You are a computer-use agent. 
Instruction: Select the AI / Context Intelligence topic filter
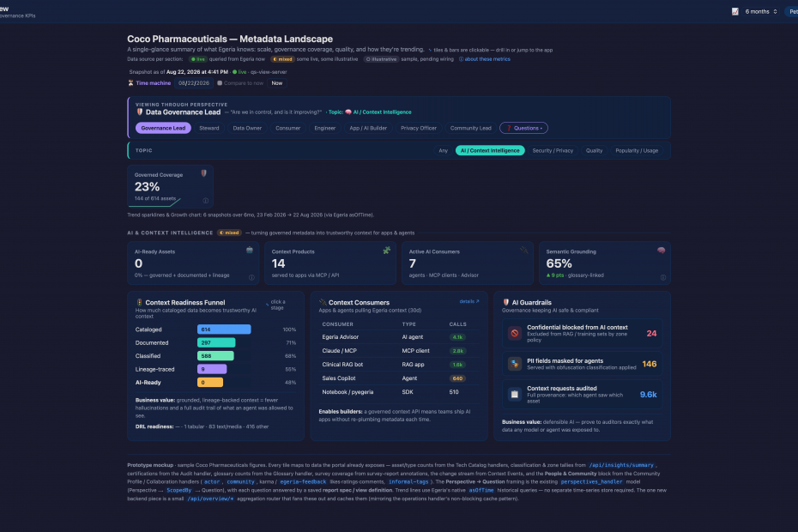(490, 151)
